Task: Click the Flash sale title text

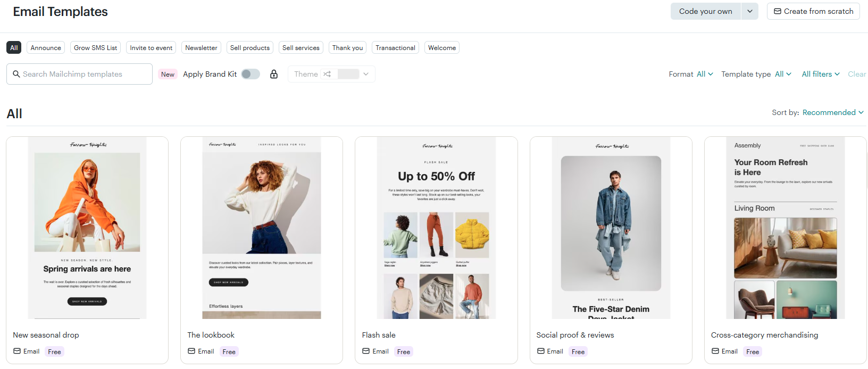Action: pos(379,335)
